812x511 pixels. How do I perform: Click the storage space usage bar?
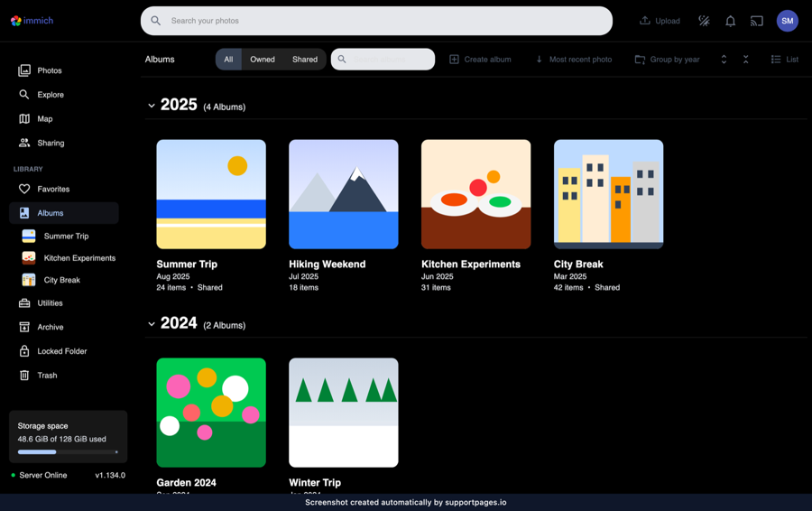click(68, 452)
